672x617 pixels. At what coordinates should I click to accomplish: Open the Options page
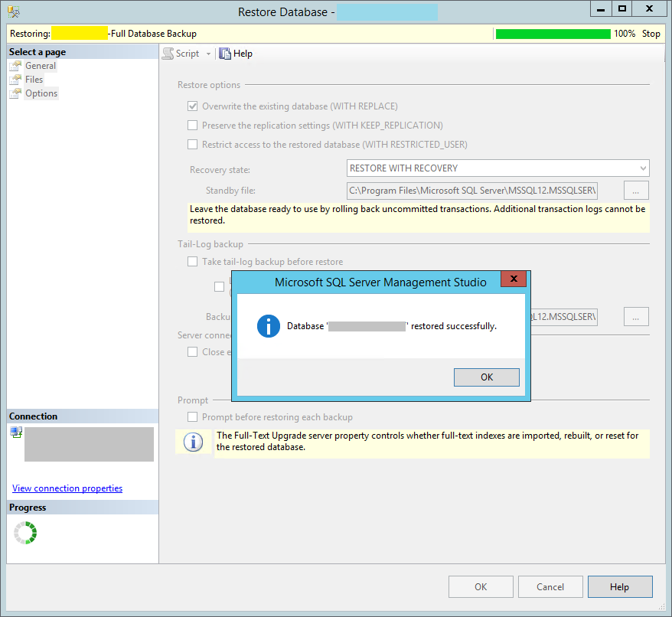tap(41, 93)
